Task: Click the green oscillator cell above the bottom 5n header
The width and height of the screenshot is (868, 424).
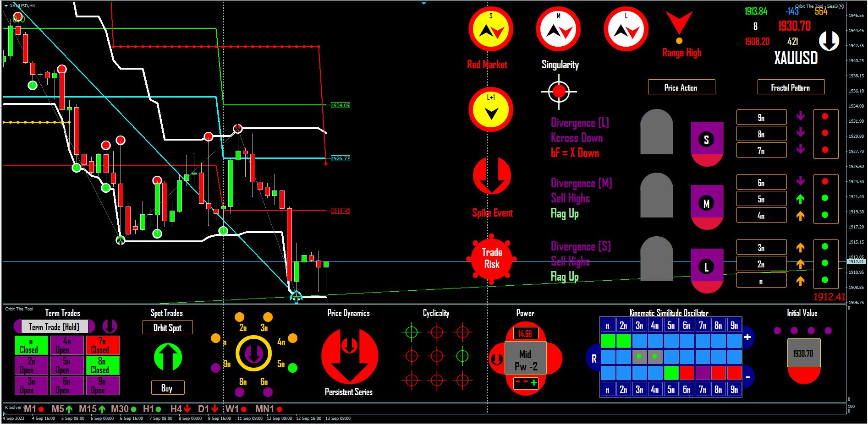Action: (671, 373)
